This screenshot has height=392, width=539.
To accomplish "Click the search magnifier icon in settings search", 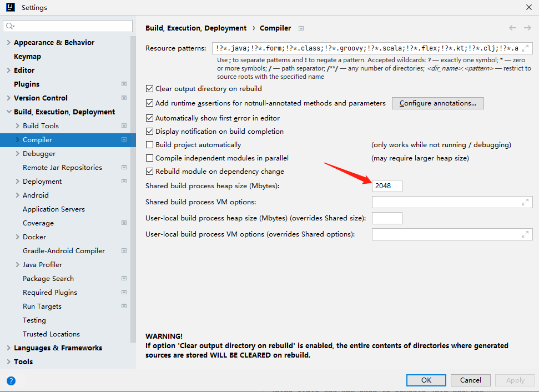I will (9, 26).
